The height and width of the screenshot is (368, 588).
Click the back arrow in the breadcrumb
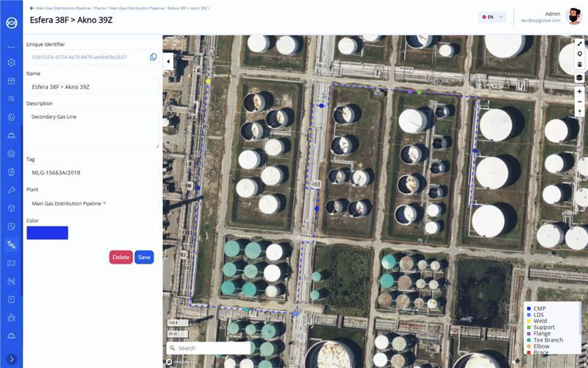(x=32, y=8)
